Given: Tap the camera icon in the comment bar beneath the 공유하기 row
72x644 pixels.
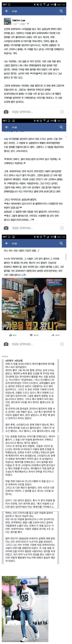Looking at the screenshot, I should 6,344.
